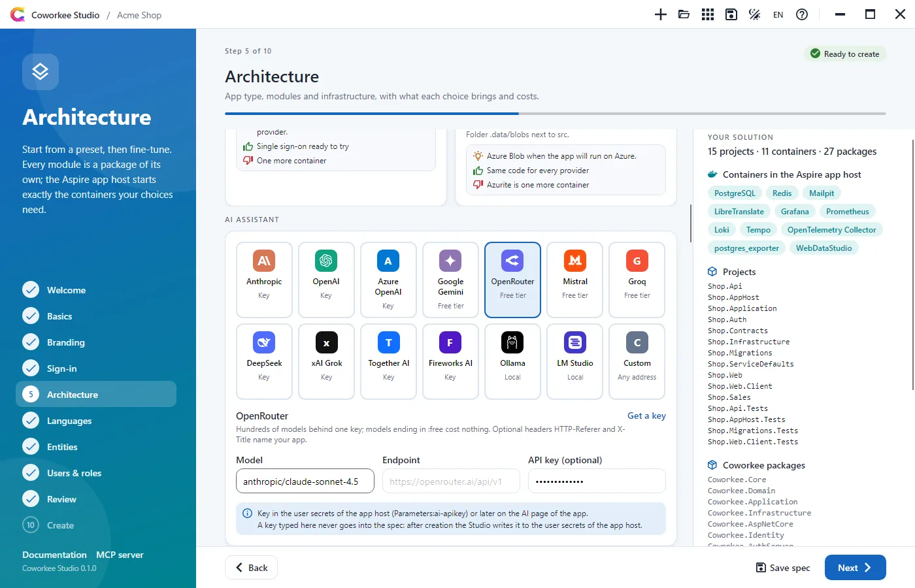915x588 pixels.
Task: Click the Back button
Action: tap(251, 568)
